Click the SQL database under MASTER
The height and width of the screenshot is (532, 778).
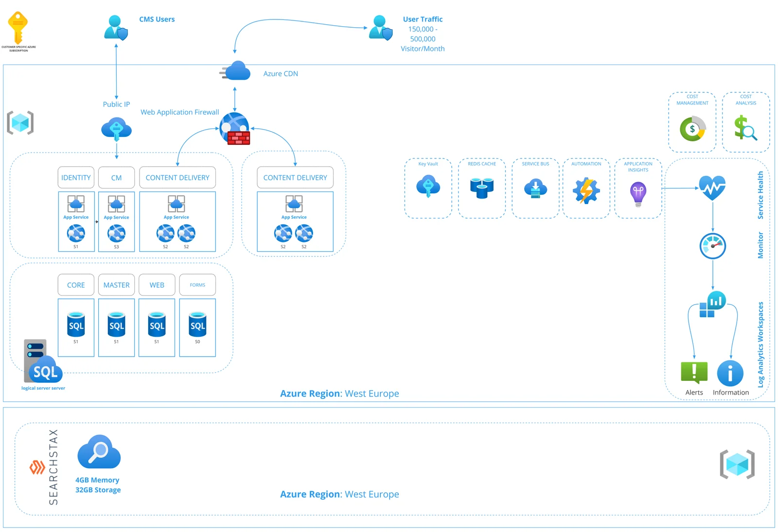pyautogui.click(x=116, y=325)
